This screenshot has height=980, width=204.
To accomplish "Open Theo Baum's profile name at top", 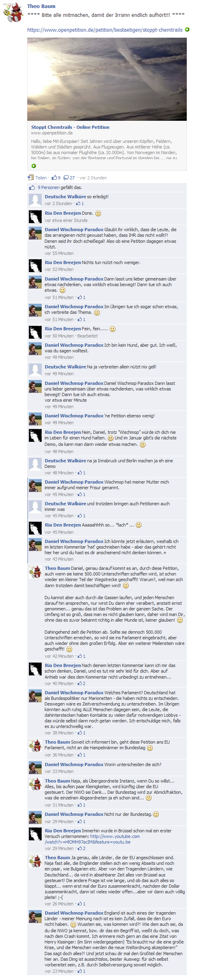I will (41, 6).
